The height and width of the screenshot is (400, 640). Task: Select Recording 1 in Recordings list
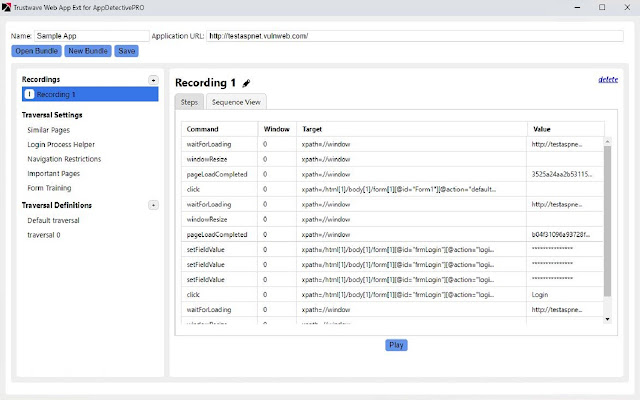pos(90,94)
